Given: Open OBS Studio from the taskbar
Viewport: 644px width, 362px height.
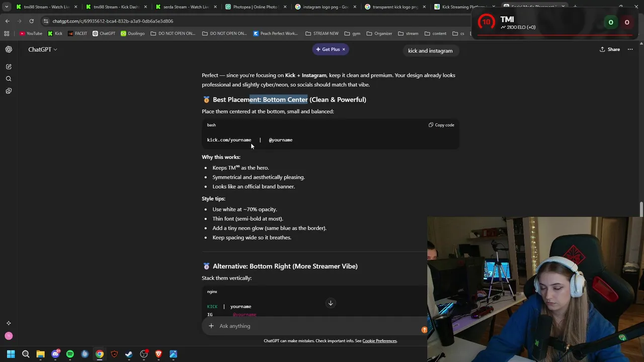Looking at the screenshot, I should (144, 354).
